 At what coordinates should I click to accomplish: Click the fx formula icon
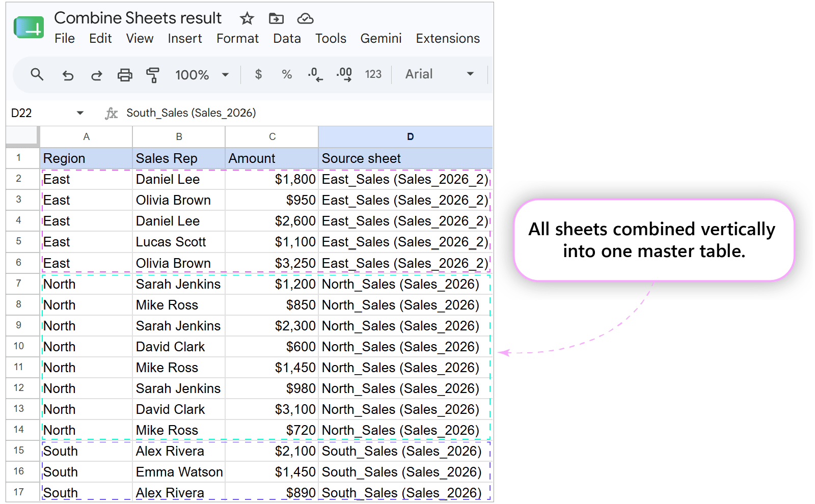pos(111,113)
